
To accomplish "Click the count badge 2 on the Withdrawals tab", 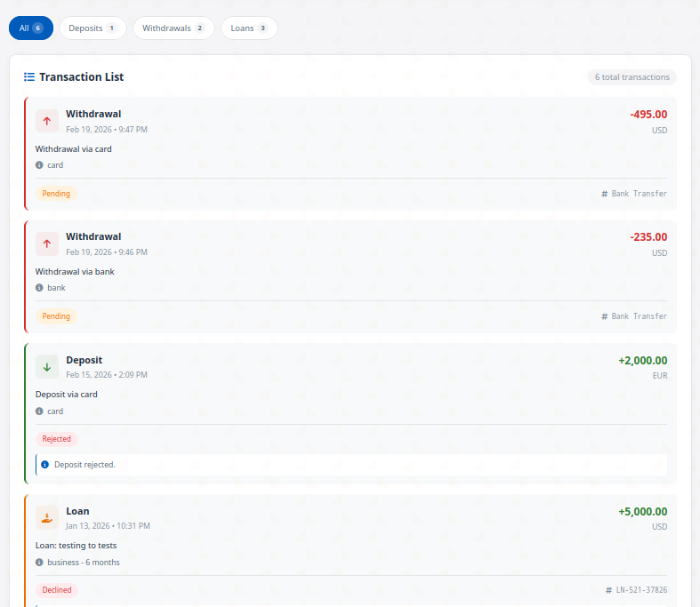I will pos(199,28).
